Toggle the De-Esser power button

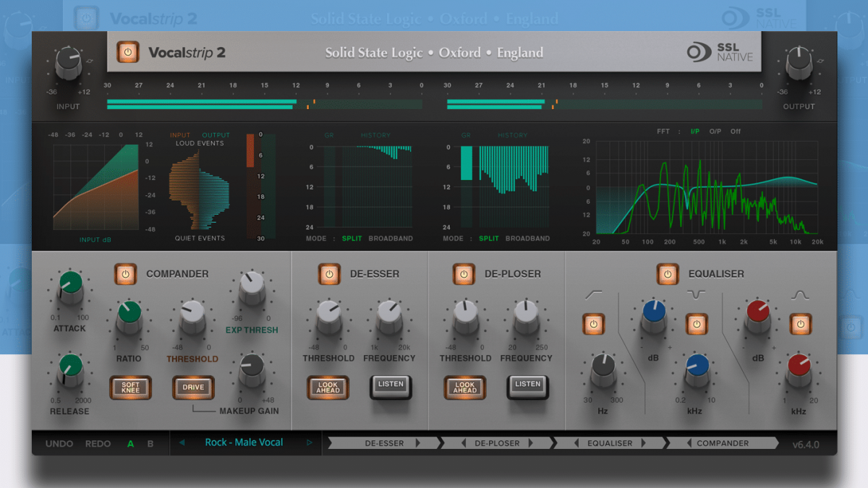(x=329, y=274)
